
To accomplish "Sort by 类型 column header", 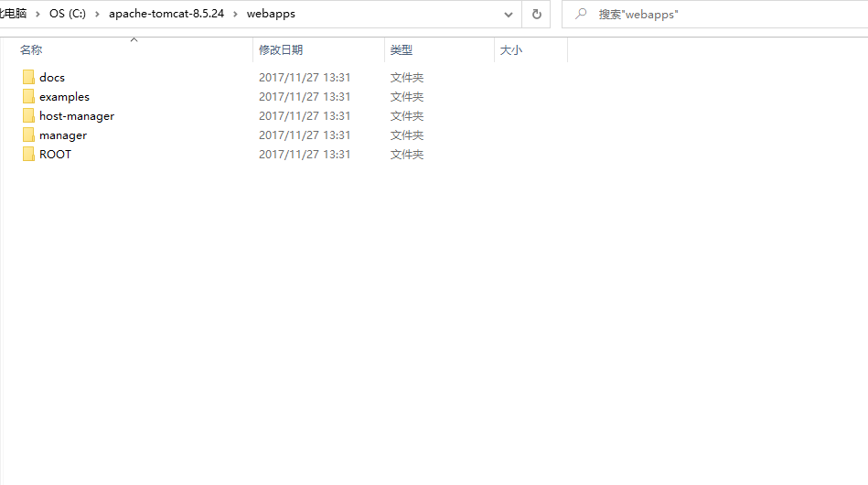I will (402, 49).
